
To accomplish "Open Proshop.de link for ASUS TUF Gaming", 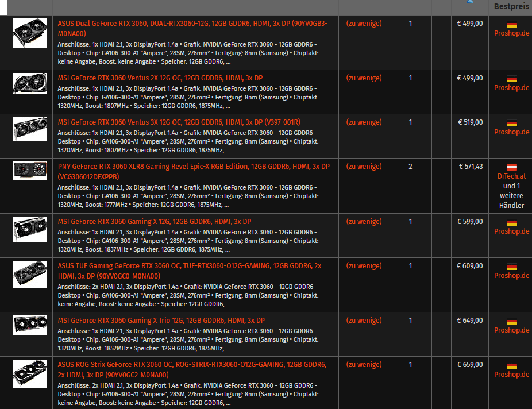I will 511,276.
